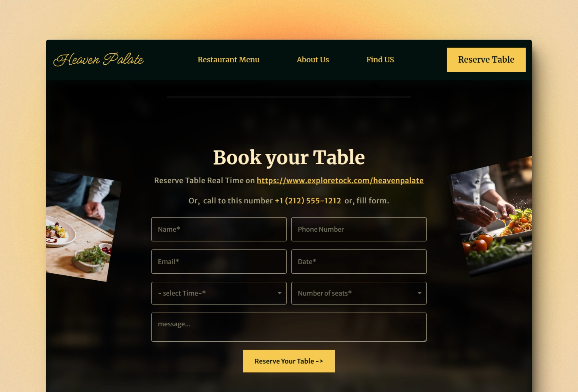
Task: Select the Name input field
Action: point(219,229)
